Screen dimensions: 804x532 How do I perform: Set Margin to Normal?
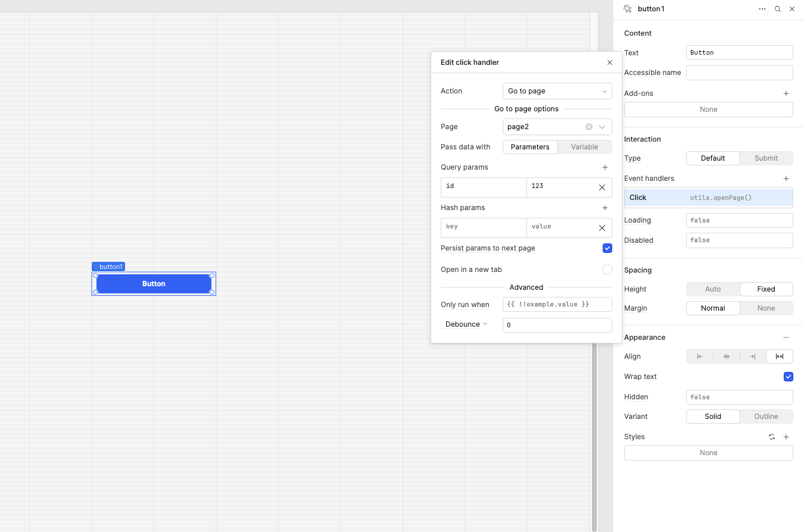click(x=713, y=308)
